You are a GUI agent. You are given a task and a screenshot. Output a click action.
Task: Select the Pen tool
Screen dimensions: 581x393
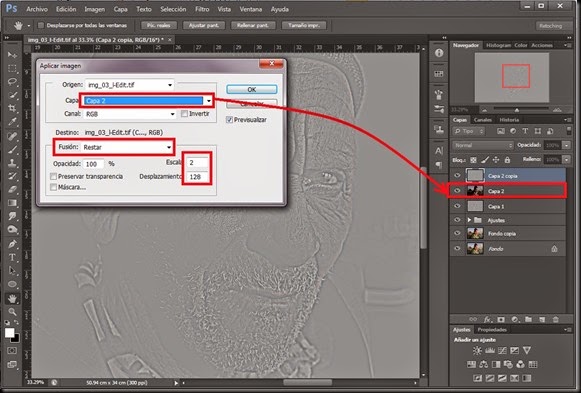12,244
